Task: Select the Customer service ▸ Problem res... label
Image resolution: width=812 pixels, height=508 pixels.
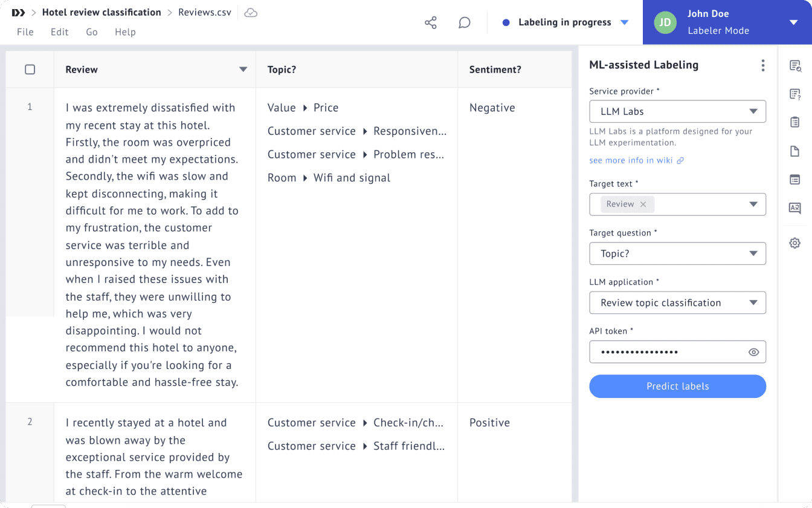Action: click(356, 155)
